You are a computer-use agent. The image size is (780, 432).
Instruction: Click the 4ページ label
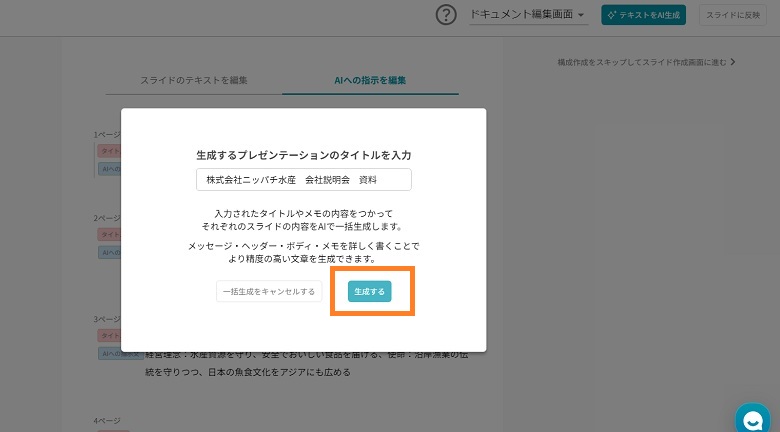(x=107, y=421)
